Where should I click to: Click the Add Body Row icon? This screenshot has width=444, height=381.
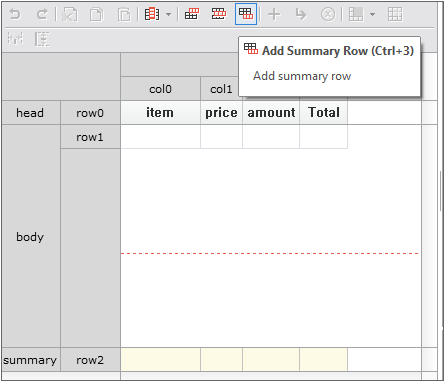pyautogui.click(x=219, y=14)
